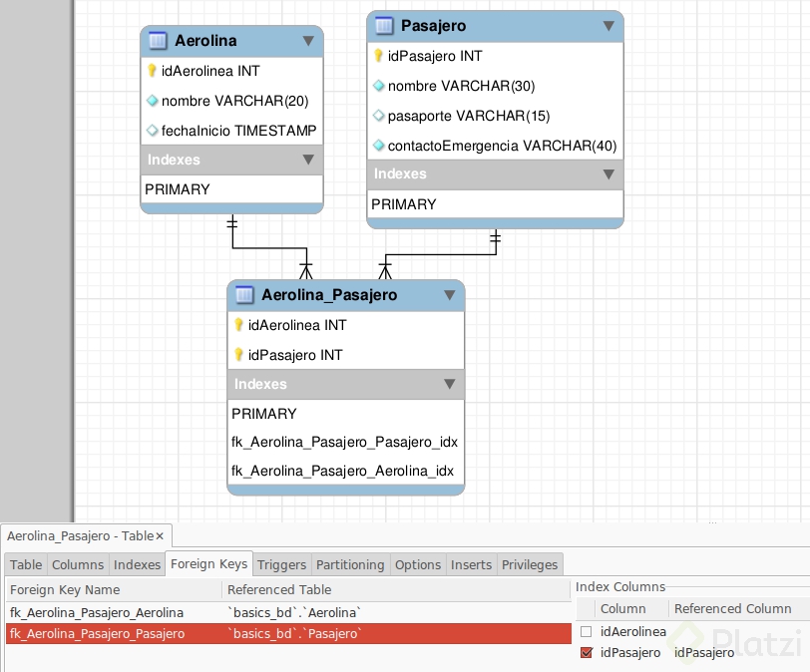This screenshot has width=810, height=672.
Task: Click the diamond icon beside nombre VARCHAR(20)
Action: [x=152, y=101]
